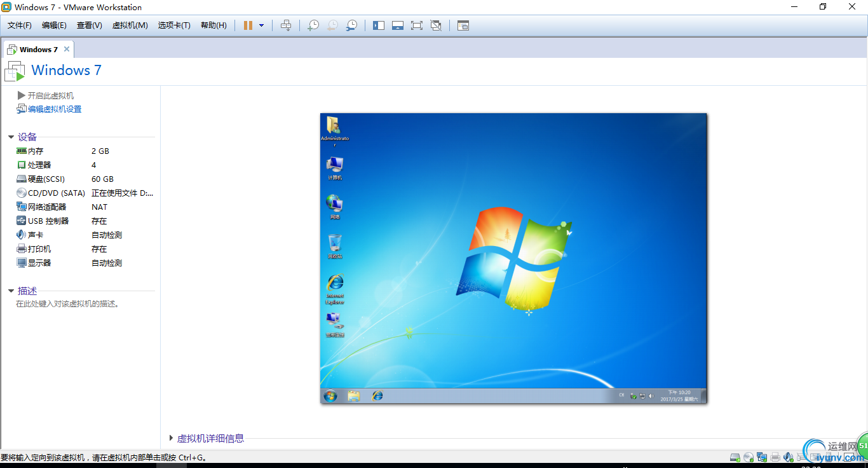The height and width of the screenshot is (468, 868).
Task: Open the 虚拟机(M) menu
Action: [x=130, y=25]
